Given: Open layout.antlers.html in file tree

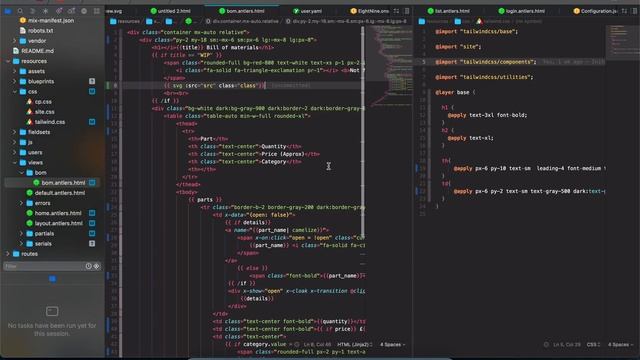Looking at the screenshot, I should (x=54, y=223).
